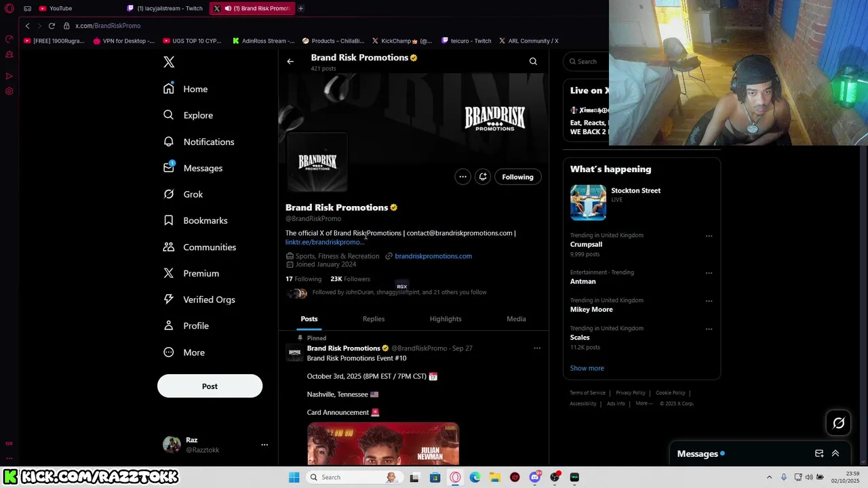The image size is (868, 488).
Task: Click the X search input field
Action: point(586,62)
